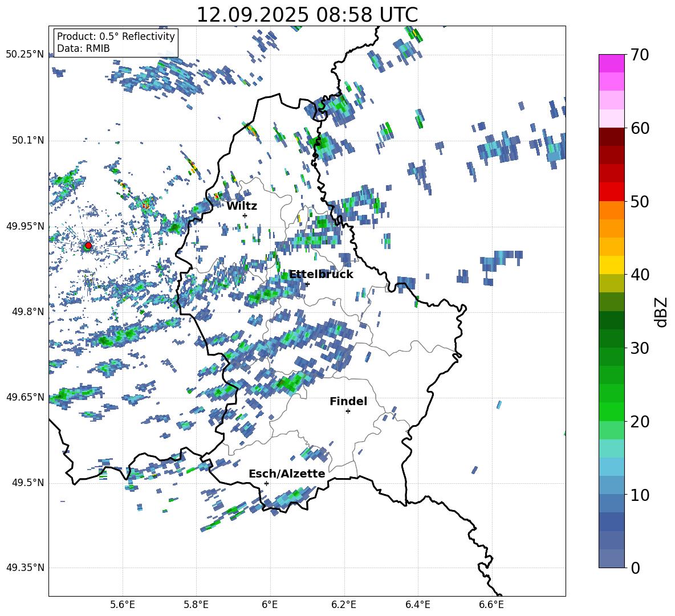
Task: Click the Wiltz city label
Action: tap(242, 206)
